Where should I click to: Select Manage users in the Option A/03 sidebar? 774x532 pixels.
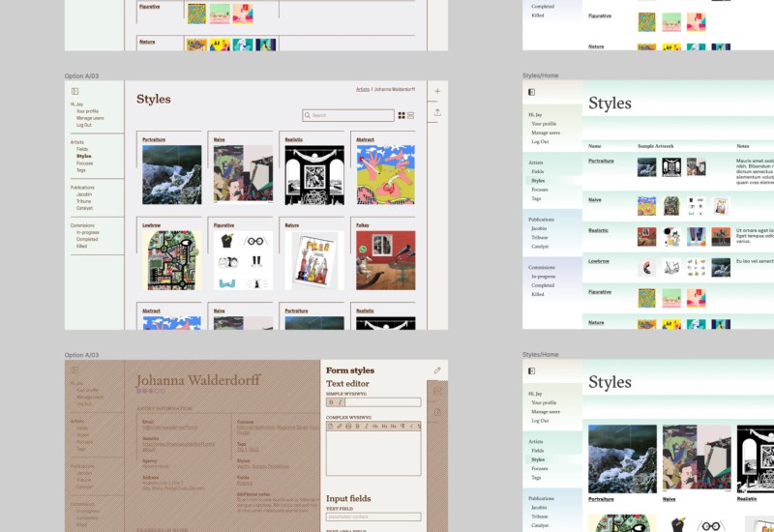point(90,118)
